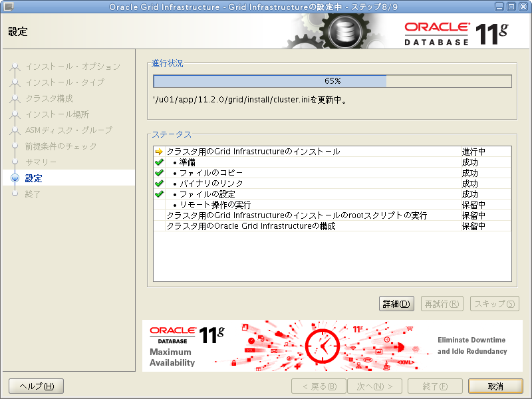Select the クラスタ用のGrid Infrastructureのインストール row

[332, 152]
